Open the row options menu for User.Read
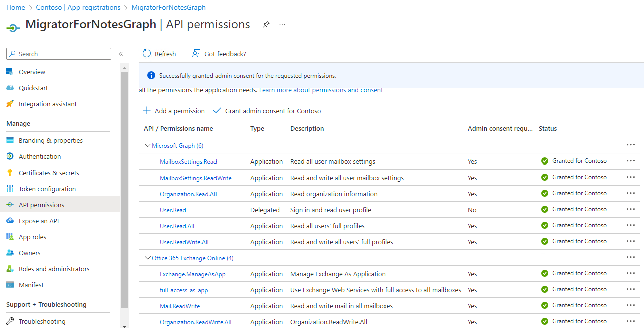Screen dimensions: 644x328 630,209
